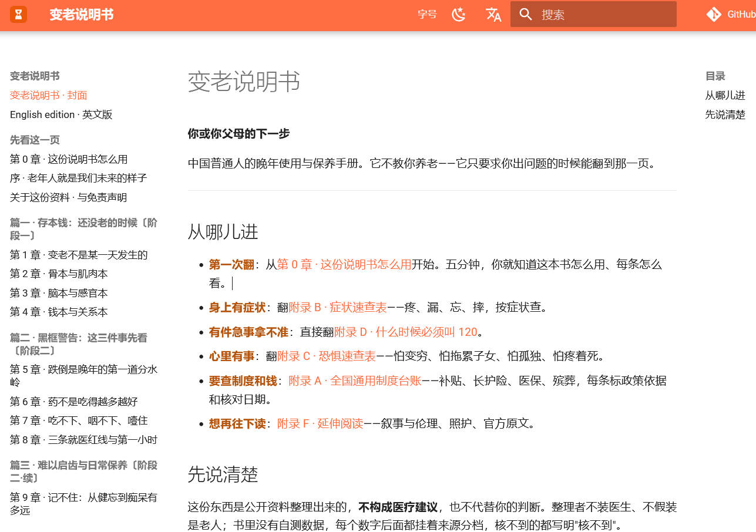Viewport: 756px width, 532px height.
Task: Click the search magnifier icon
Action: (x=526, y=15)
